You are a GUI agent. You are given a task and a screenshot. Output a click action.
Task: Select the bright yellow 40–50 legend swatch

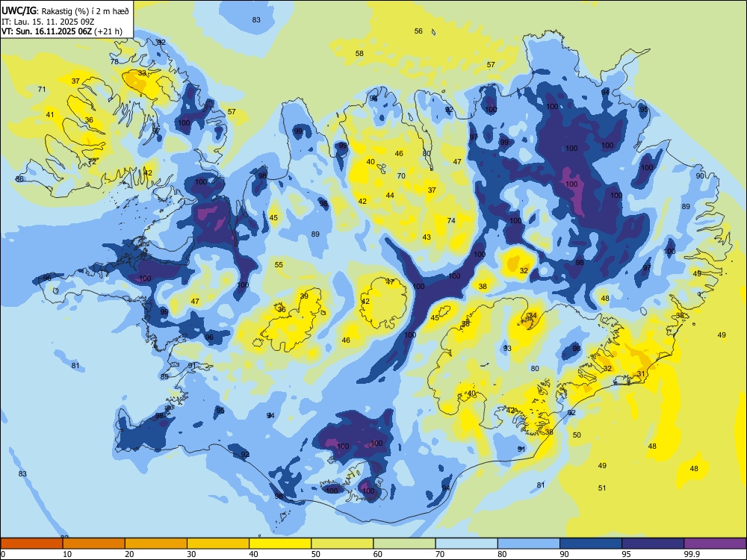pos(280,544)
